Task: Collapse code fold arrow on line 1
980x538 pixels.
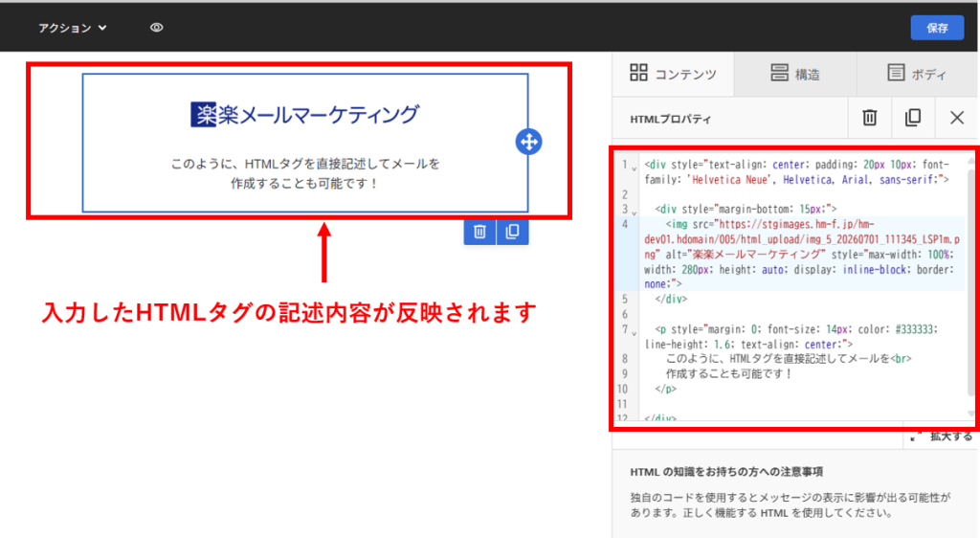Action: (634, 168)
